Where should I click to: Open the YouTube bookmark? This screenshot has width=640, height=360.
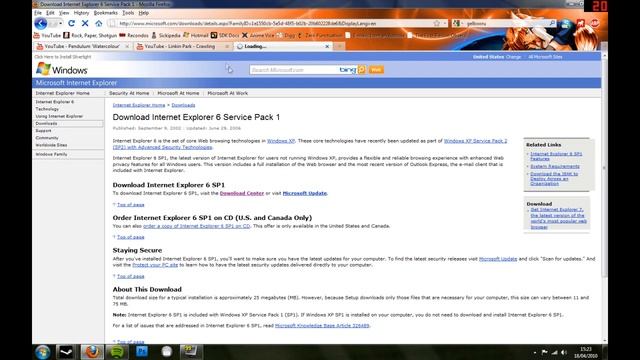pyautogui.click(x=47, y=36)
